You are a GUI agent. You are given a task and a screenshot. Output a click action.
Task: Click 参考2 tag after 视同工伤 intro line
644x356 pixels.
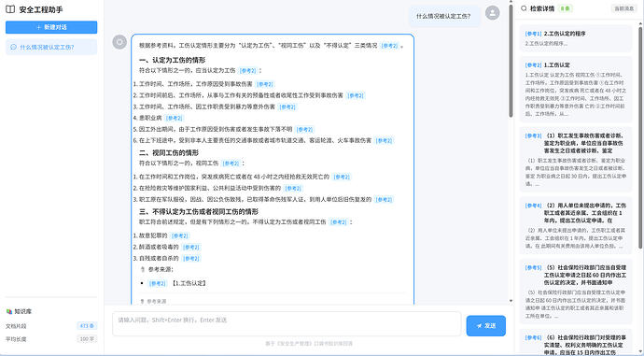pyautogui.click(x=231, y=164)
